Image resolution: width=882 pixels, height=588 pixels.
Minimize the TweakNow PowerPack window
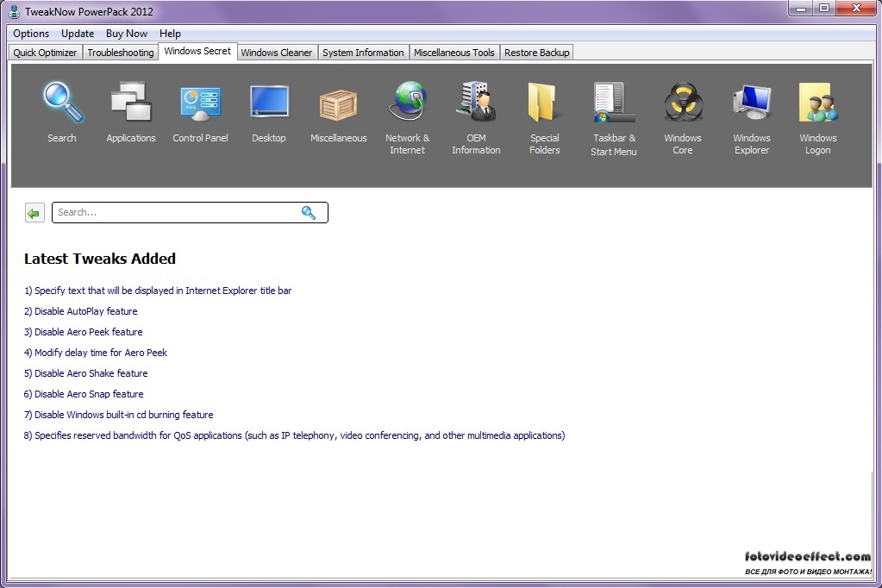click(801, 9)
